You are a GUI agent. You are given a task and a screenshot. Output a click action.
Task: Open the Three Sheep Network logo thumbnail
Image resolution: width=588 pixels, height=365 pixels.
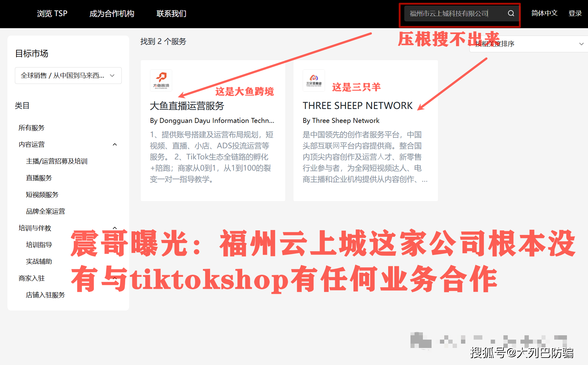click(314, 80)
